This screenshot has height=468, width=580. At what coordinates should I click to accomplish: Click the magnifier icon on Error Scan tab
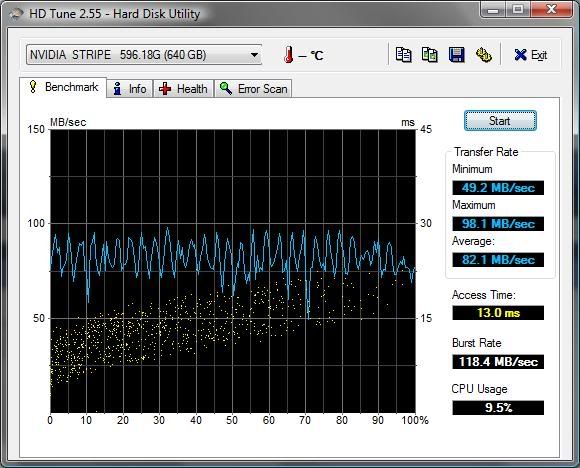226,88
